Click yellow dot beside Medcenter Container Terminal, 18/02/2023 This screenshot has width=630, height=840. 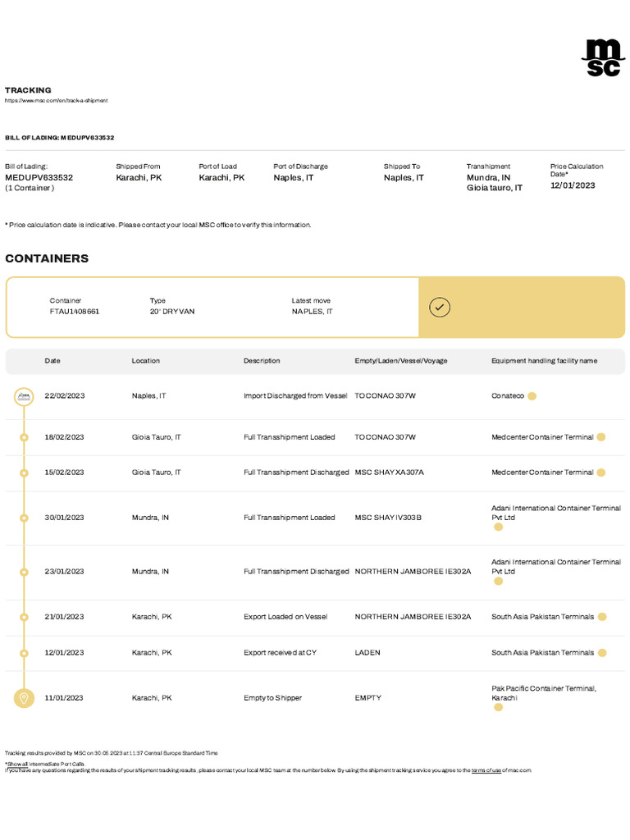(601, 437)
